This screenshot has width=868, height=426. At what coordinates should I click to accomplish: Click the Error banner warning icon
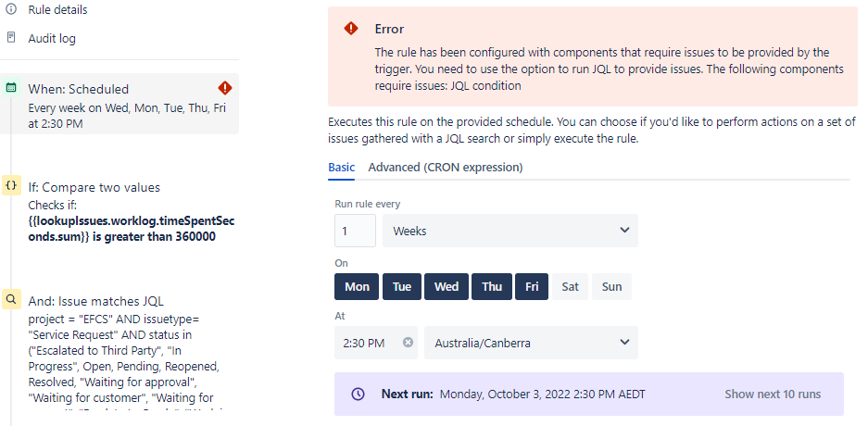pos(351,30)
